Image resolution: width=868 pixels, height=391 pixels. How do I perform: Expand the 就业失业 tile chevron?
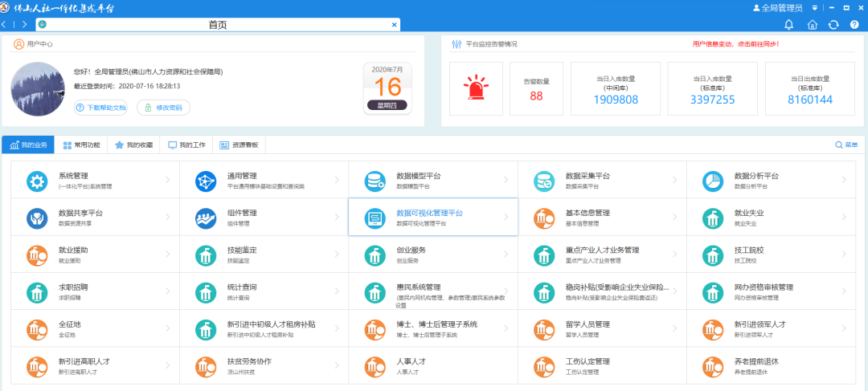[x=843, y=218]
